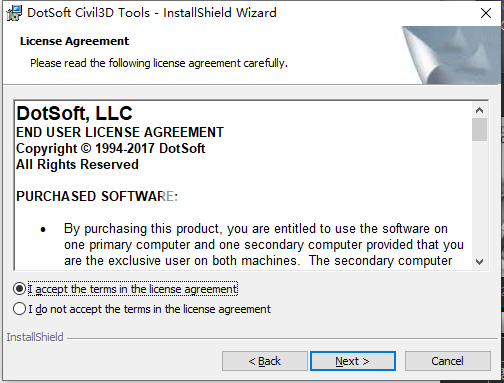Proceed with the Next button
Image resolution: width=504 pixels, height=383 pixels.
[x=353, y=361]
